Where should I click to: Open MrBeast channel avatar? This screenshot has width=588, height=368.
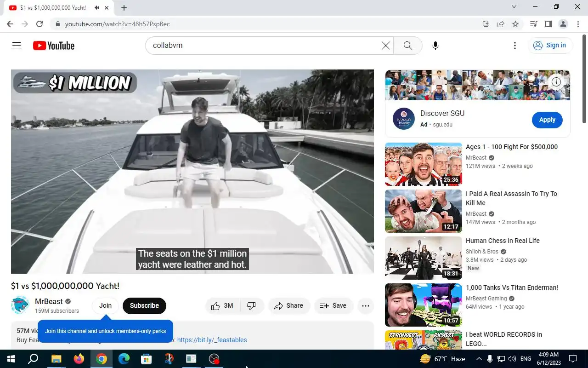(20, 305)
